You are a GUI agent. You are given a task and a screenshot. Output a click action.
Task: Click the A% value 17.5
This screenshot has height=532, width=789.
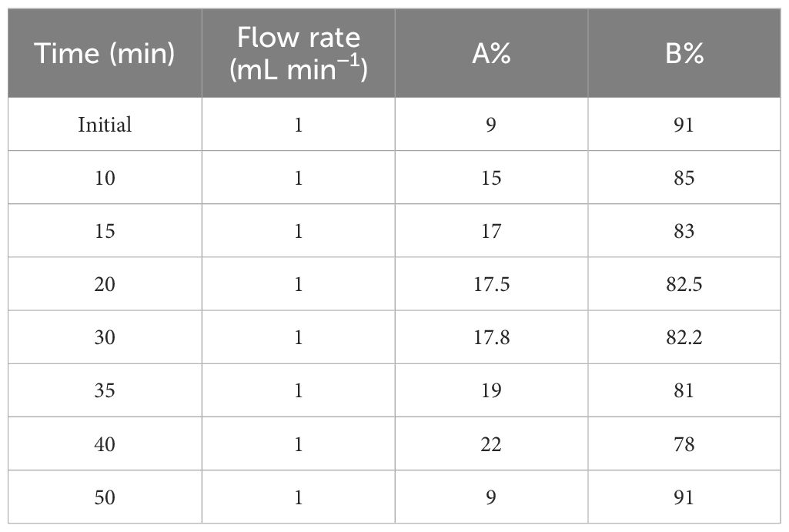click(x=492, y=284)
